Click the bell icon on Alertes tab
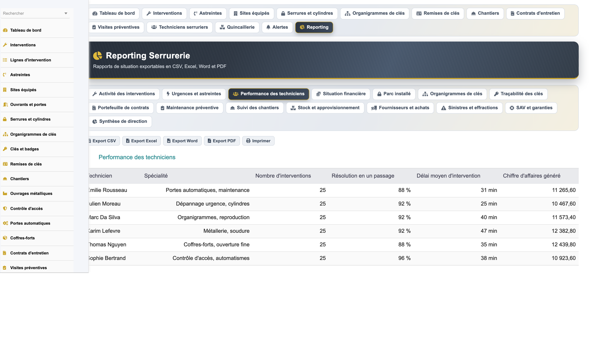This screenshot has height=364, width=589. [x=268, y=27]
